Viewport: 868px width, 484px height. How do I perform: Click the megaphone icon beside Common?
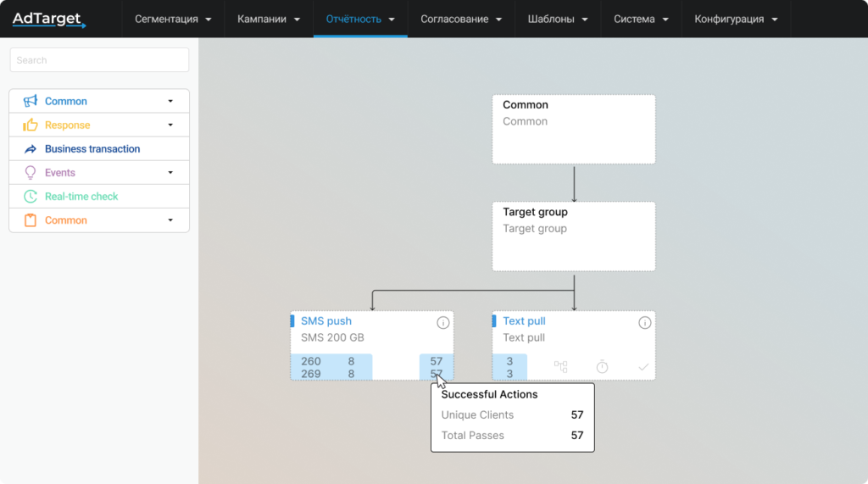[31, 101]
